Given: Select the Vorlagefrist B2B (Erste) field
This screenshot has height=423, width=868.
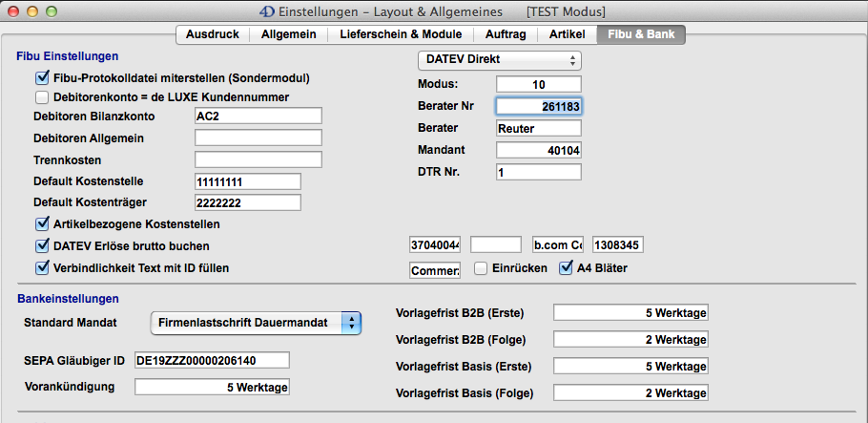Looking at the screenshot, I should click(x=630, y=313).
